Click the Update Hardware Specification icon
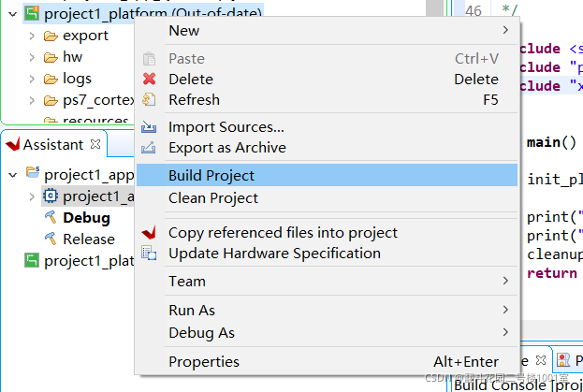Viewport: 583px width, 392px height. pyautogui.click(x=149, y=254)
